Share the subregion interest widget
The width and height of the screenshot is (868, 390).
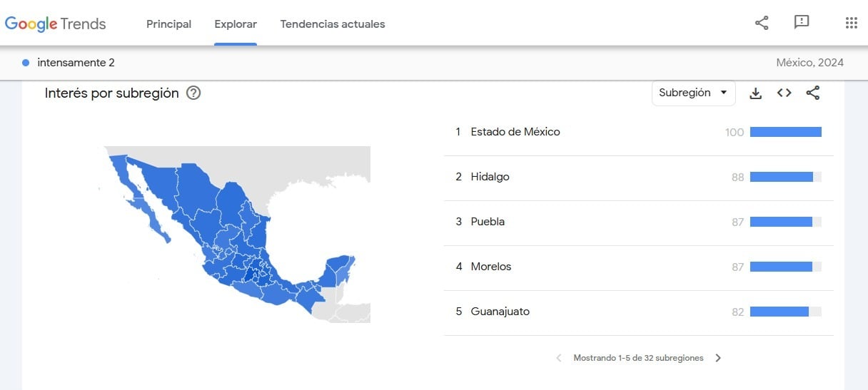point(813,93)
